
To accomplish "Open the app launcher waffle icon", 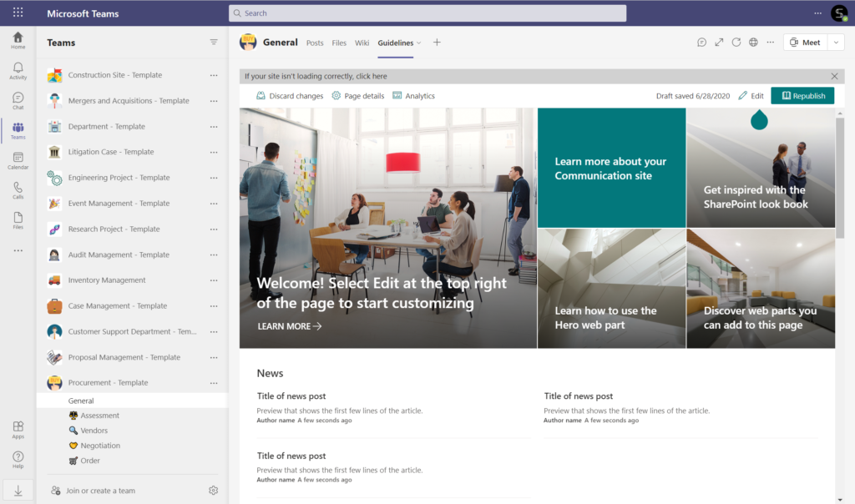I will [18, 13].
